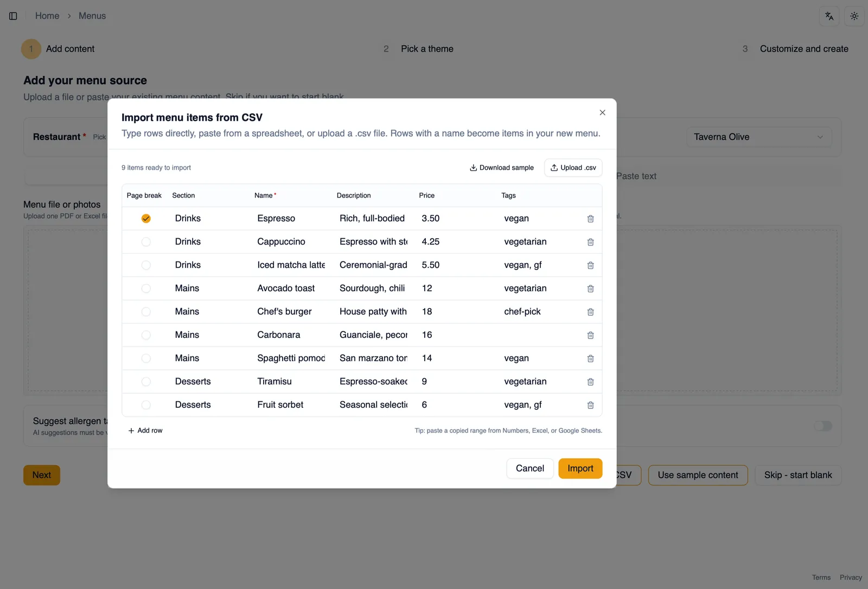Click the Next button

point(42,475)
